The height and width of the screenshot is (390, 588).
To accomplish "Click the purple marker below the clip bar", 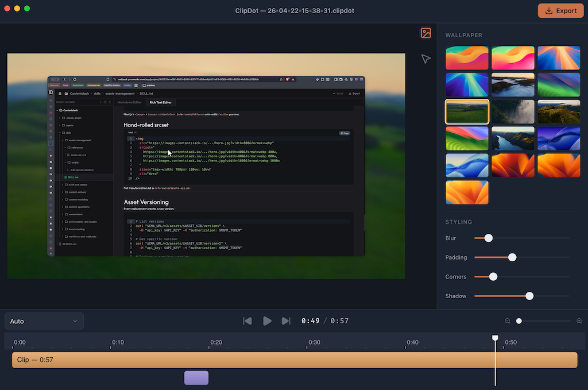I will [x=196, y=377].
